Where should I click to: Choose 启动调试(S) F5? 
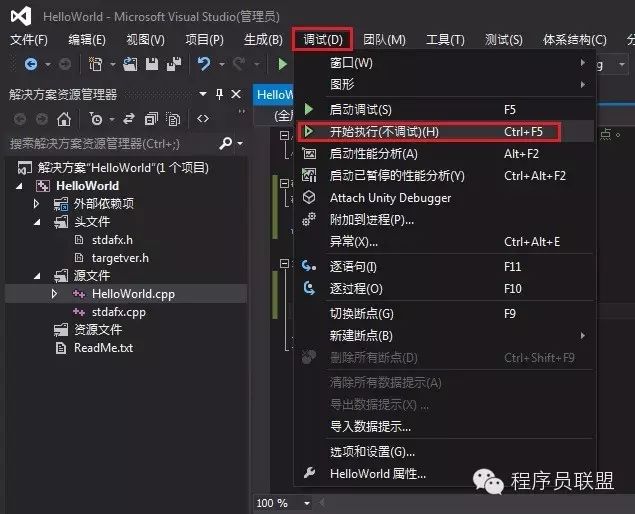coord(445,110)
